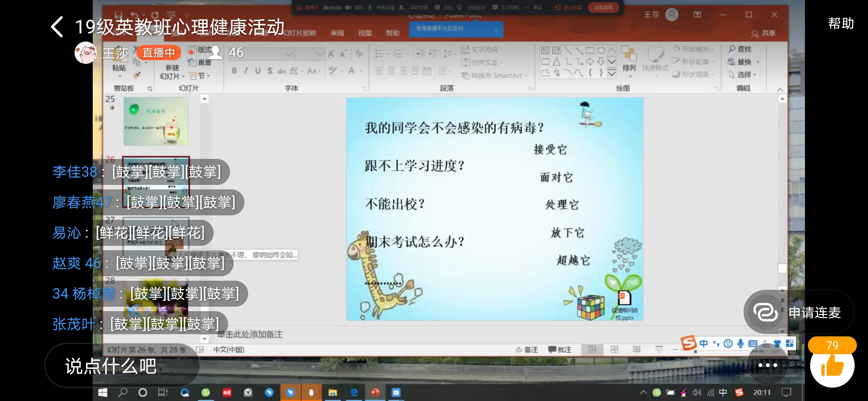This screenshot has width=868, height=401.
Task: Tap the 说点什么吧 comment input field
Action: coord(122,366)
